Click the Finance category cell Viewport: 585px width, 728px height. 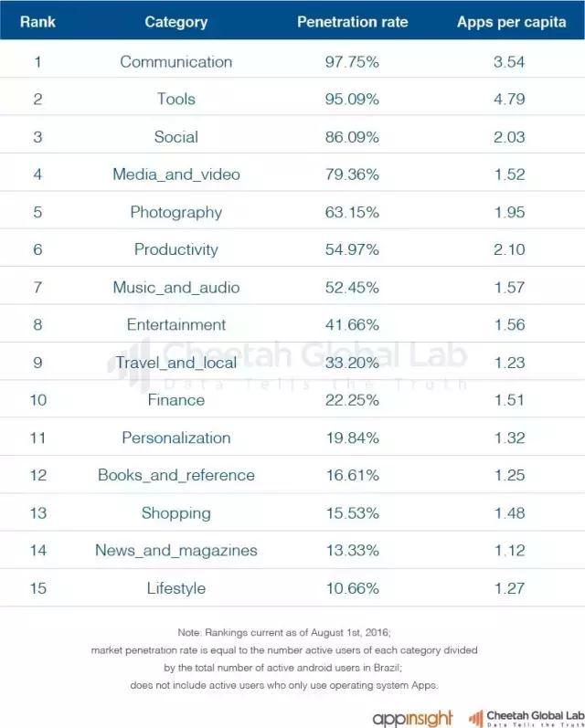[x=176, y=400]
